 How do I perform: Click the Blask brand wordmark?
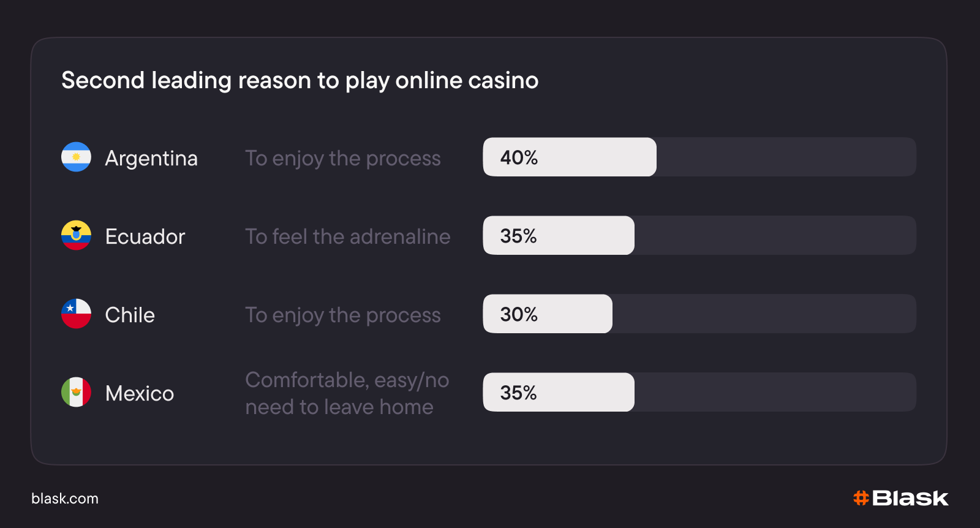(910, 498)
